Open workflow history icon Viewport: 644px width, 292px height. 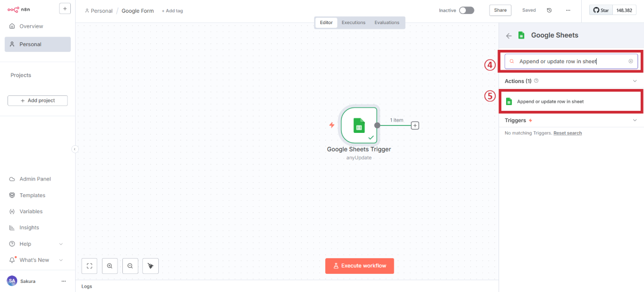pos(549,10)
